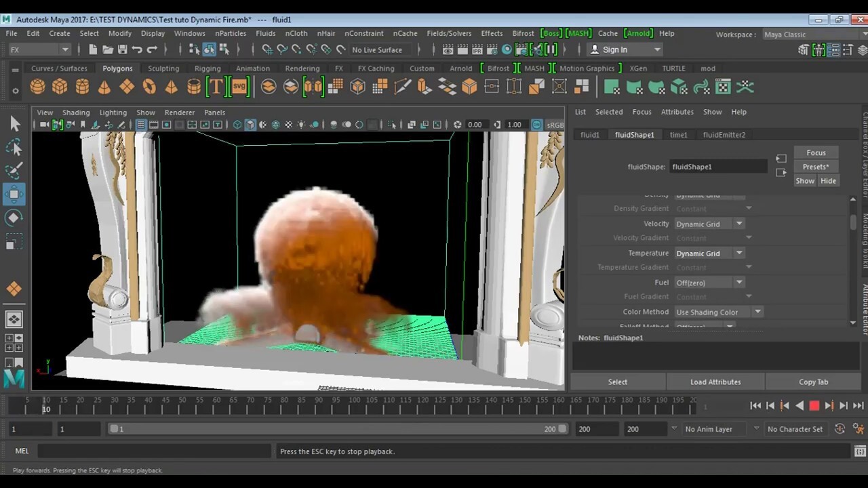Click the Load Attributes button

click(715, 382)
